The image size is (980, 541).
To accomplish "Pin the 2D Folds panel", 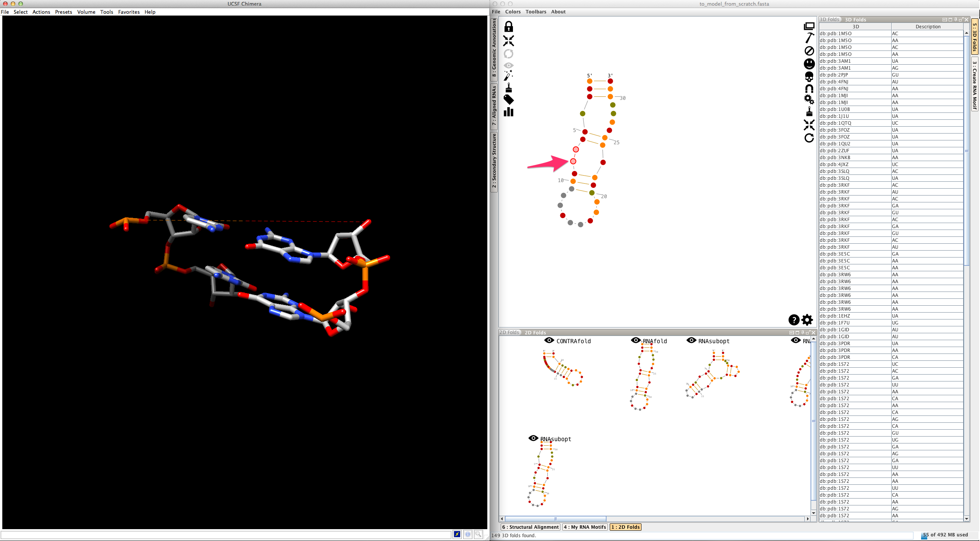I will (803, 332).
